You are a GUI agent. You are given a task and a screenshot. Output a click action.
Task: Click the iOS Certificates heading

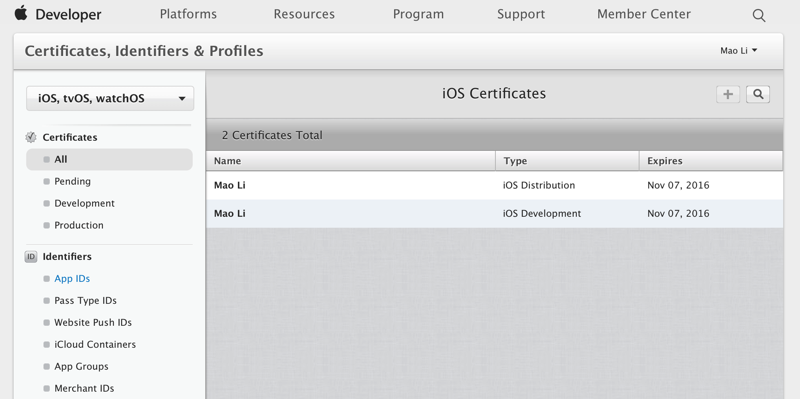click(x=494, y=94)
